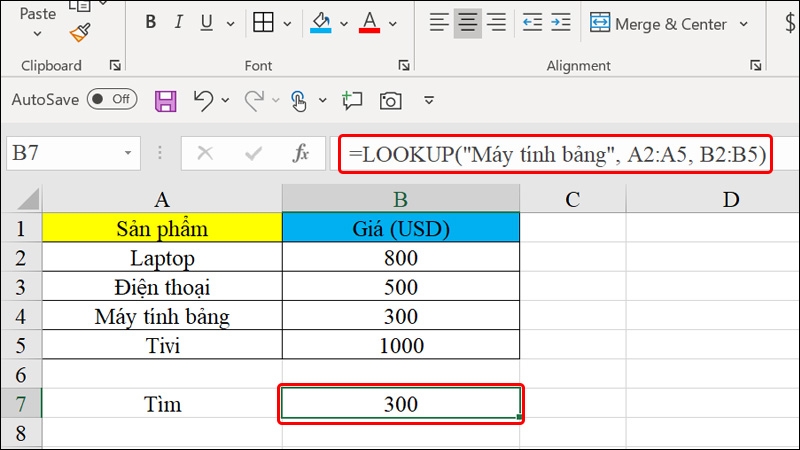The width and height of the screenshot is (800, 450).
Task: Click the Format Painter brush icon
Action: click(80, 33)
